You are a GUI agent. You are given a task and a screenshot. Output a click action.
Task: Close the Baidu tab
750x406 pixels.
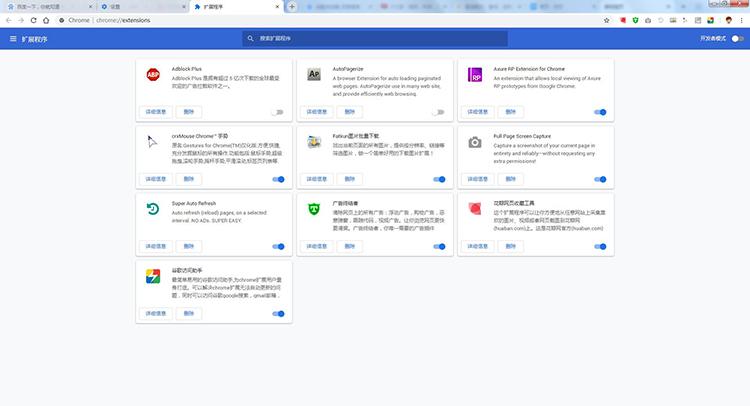point(91,7)
